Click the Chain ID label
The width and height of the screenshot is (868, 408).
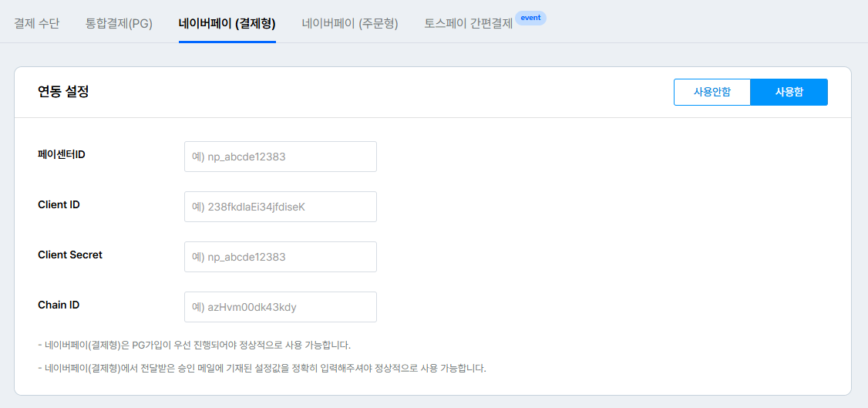59,305
